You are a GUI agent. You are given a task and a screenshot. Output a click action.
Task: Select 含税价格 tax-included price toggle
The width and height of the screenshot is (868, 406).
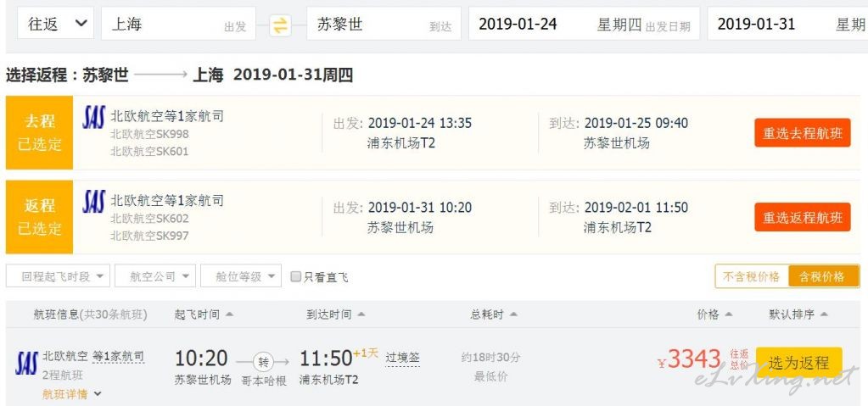click(823, 276)
